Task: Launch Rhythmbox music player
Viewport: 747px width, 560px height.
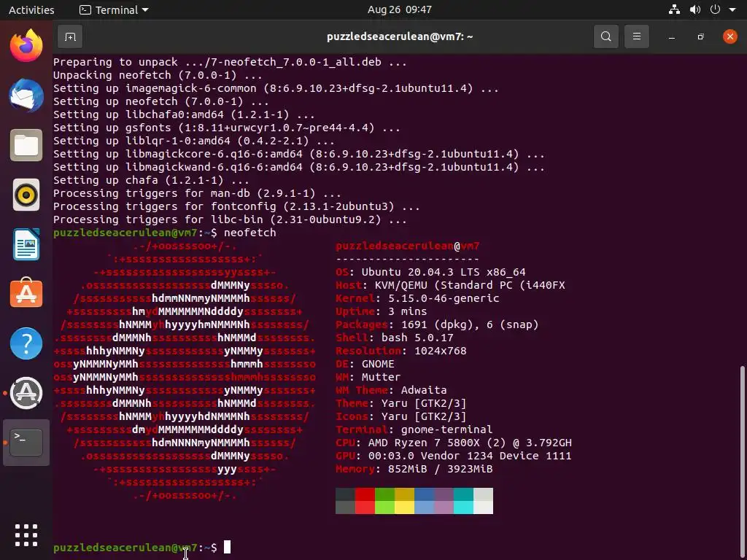Action: [x=26, y=195]
